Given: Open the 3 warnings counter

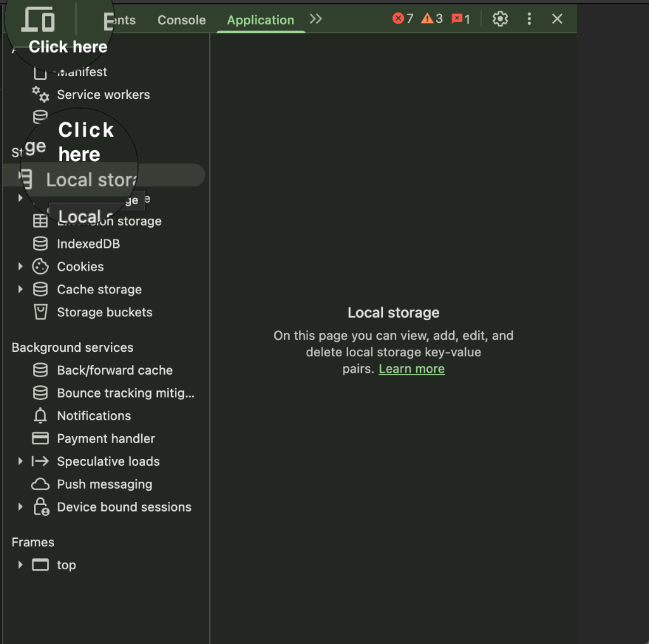Looking at the screenshot, I should click(432, 18).
